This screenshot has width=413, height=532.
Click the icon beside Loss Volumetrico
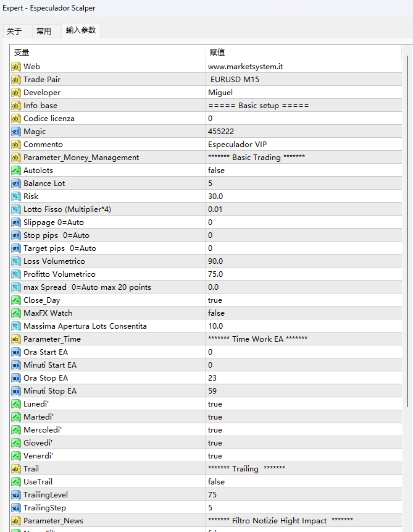(16, 261)
